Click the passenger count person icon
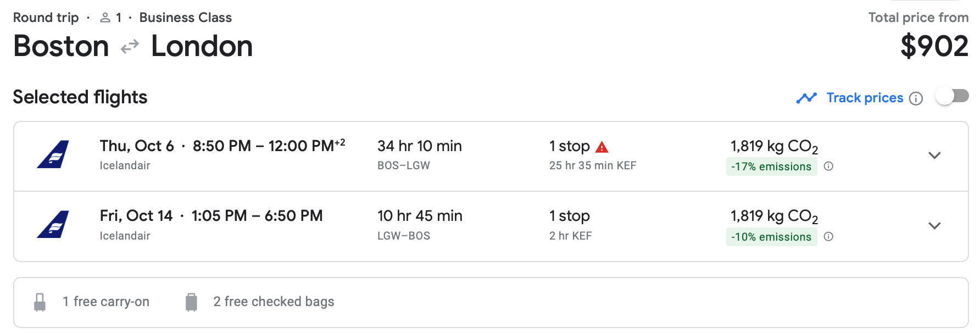The width and height of the screenshot is (980, 333). point(105,18)
